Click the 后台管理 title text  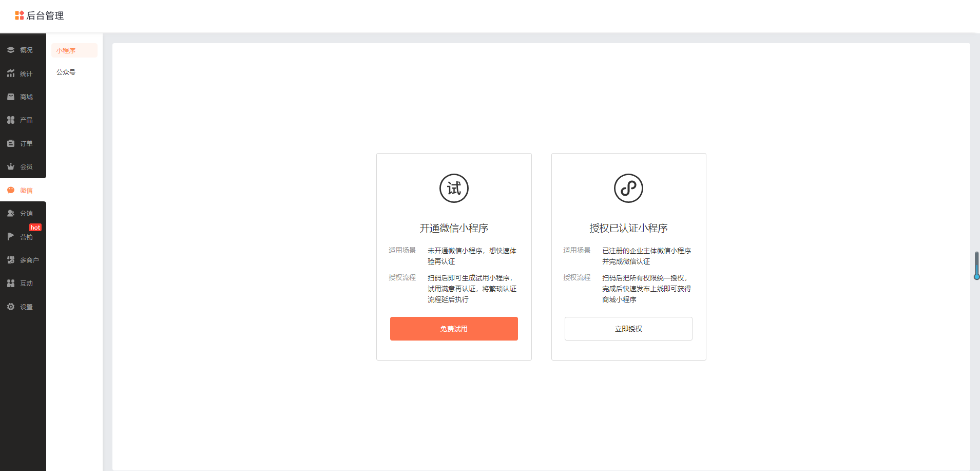pos(45,15)
